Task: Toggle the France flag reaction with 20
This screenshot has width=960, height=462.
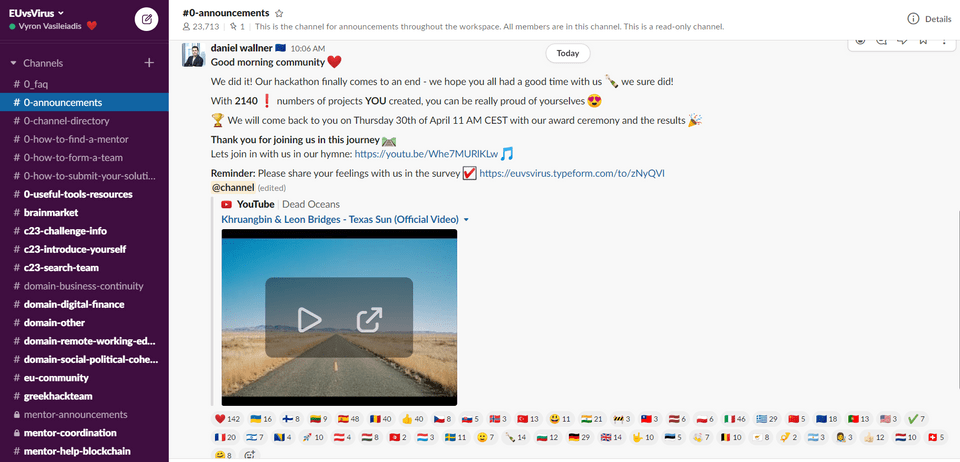Action: pyautogui.click(x=225, y=438)
